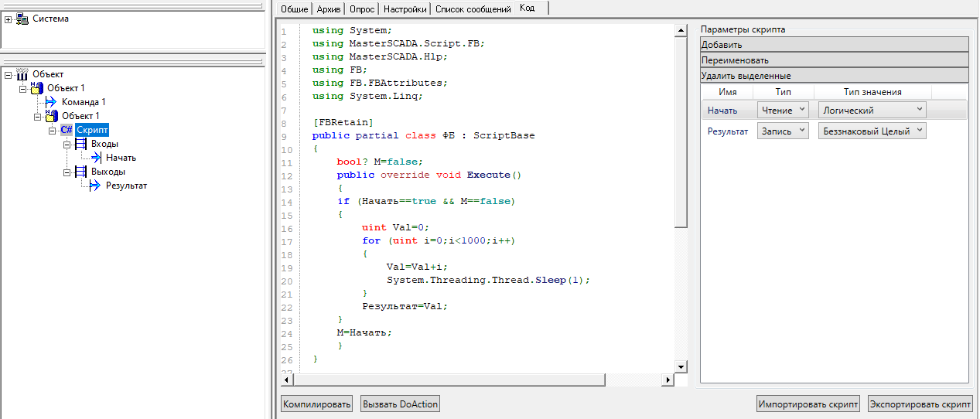
Task: Click the Импортировать скрипт button
Action: coord(808,404)
